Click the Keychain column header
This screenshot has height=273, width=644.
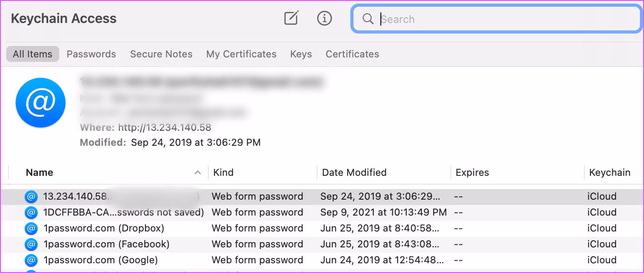609,173
